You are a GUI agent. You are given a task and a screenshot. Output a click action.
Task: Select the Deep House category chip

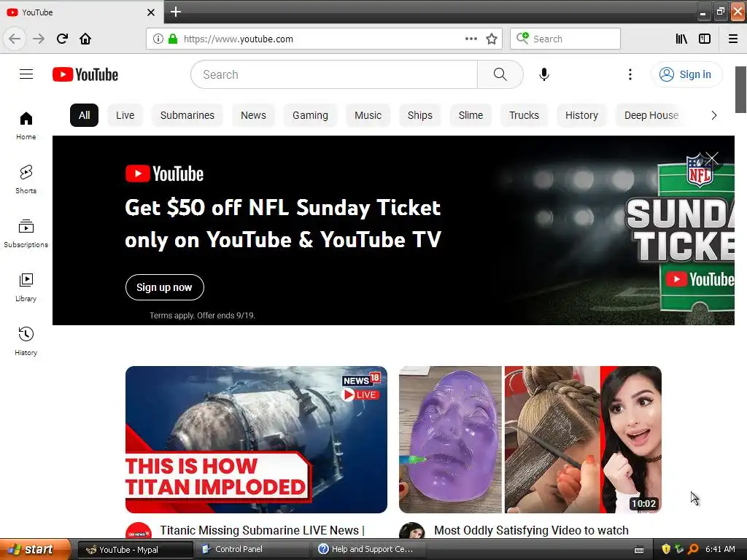pos(651,115)
